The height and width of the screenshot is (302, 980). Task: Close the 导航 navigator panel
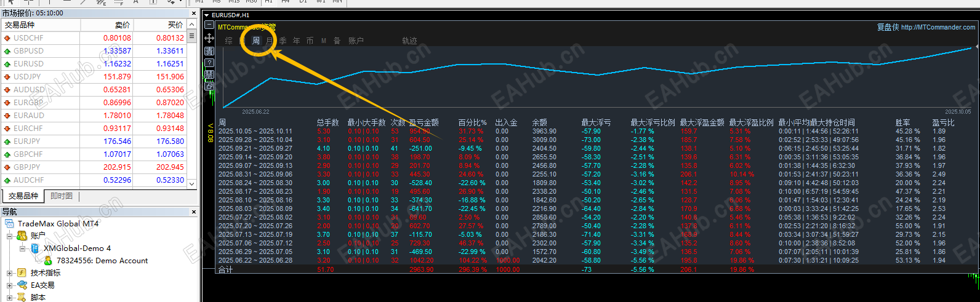194,212
